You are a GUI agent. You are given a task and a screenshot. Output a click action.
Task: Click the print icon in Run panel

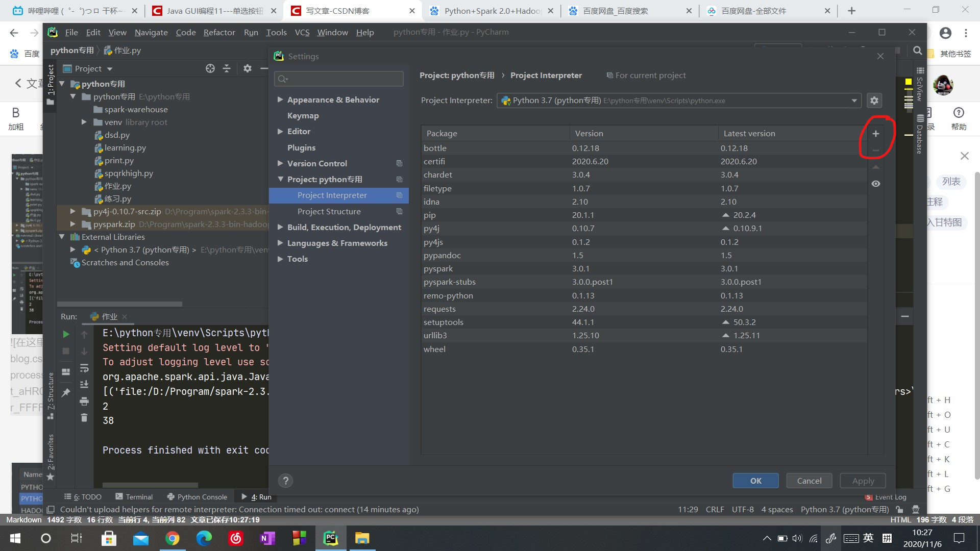[x=84, y=402]
